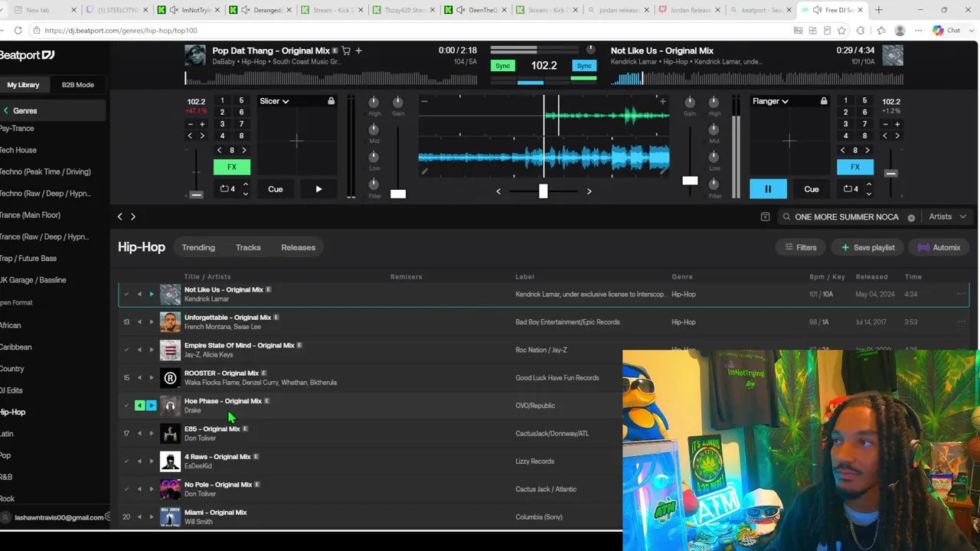The height and width of the screenshot is (551, 980).
Task: Click Cue on the left deck
Action: click(275, 189)
